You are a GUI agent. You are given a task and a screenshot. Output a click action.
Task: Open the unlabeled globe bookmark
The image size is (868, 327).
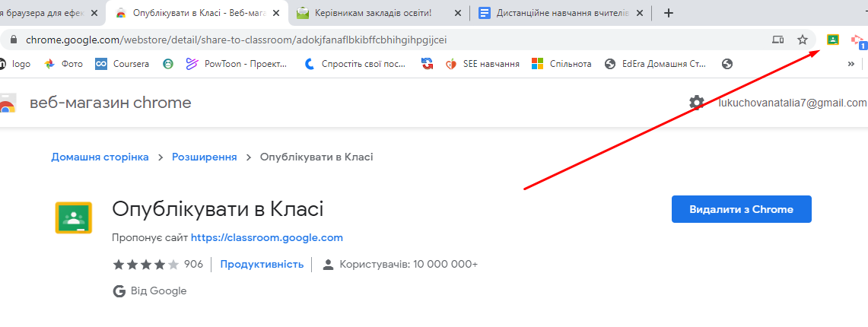727,64
